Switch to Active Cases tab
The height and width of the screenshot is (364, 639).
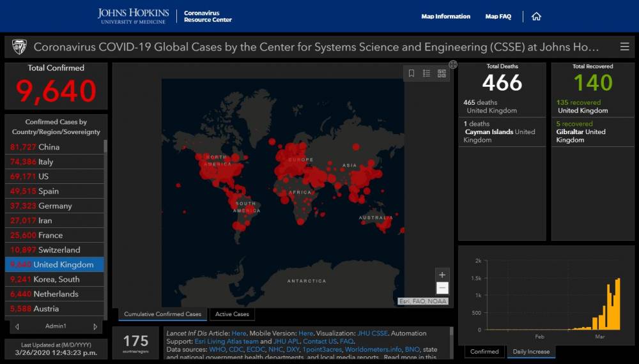(232, 314)
